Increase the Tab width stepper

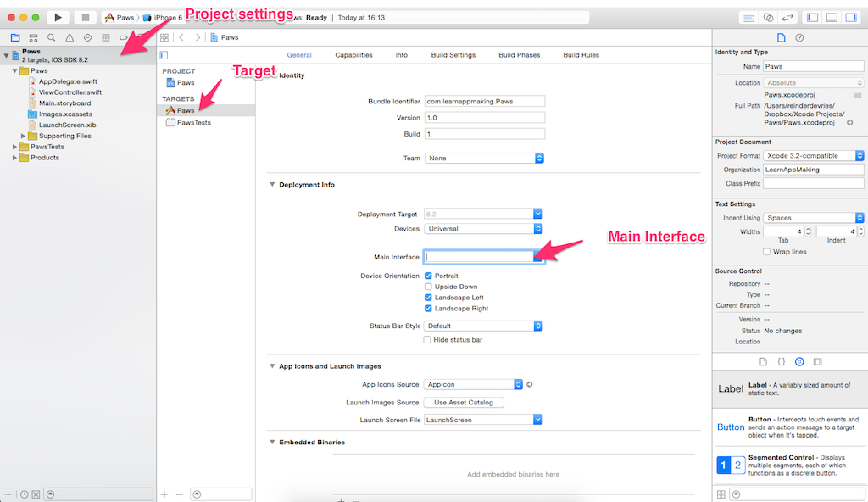808,229
